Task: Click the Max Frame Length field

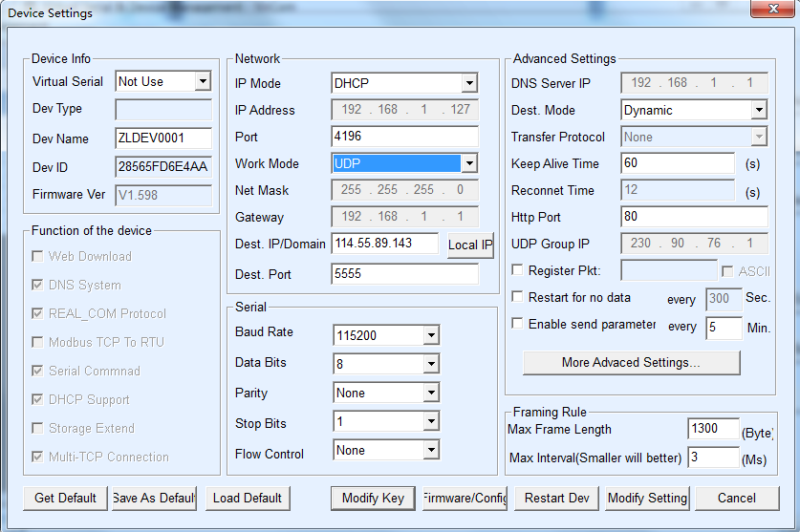Action: pos(712,429)
